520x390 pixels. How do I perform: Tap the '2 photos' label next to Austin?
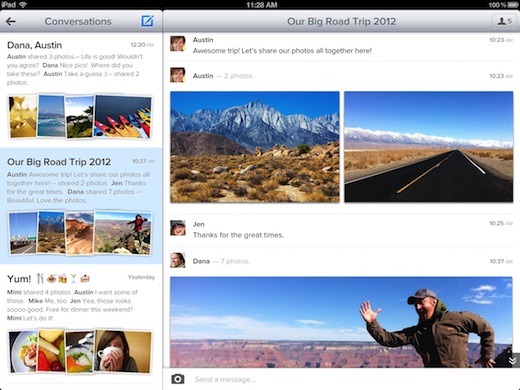pyautogui.click(x=239, y=76)
